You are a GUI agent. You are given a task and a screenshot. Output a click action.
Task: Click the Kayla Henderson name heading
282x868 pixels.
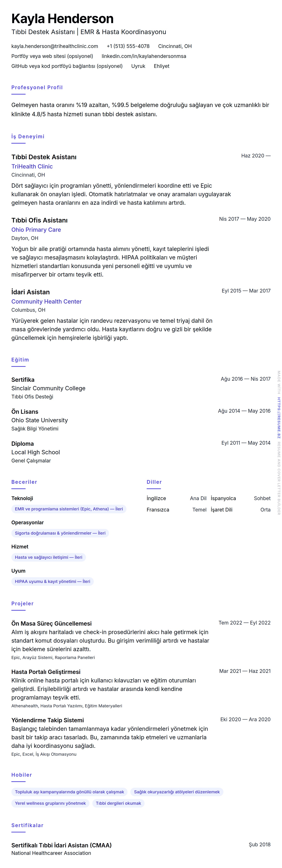coord(62,19)
